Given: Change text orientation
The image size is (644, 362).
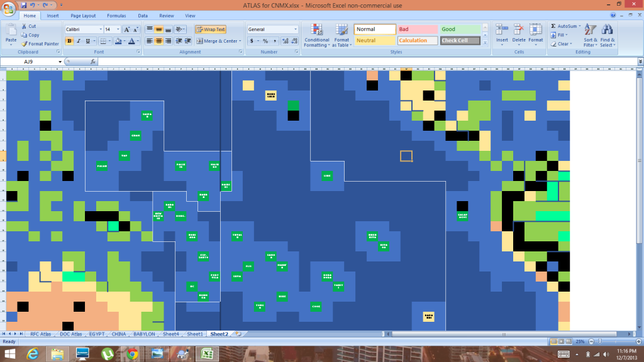Looking at the screenshot, I should pyautogui.click(x=179, y=30).
